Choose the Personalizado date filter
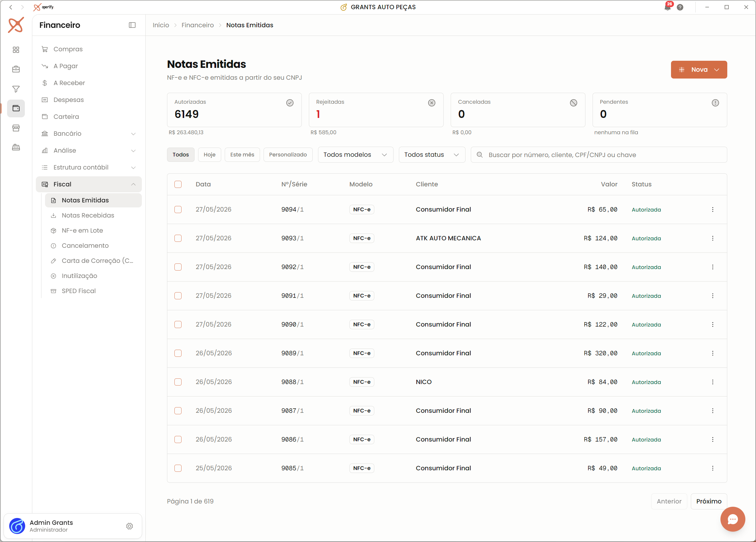Viewport: 756px width, 542px height. 288,155
